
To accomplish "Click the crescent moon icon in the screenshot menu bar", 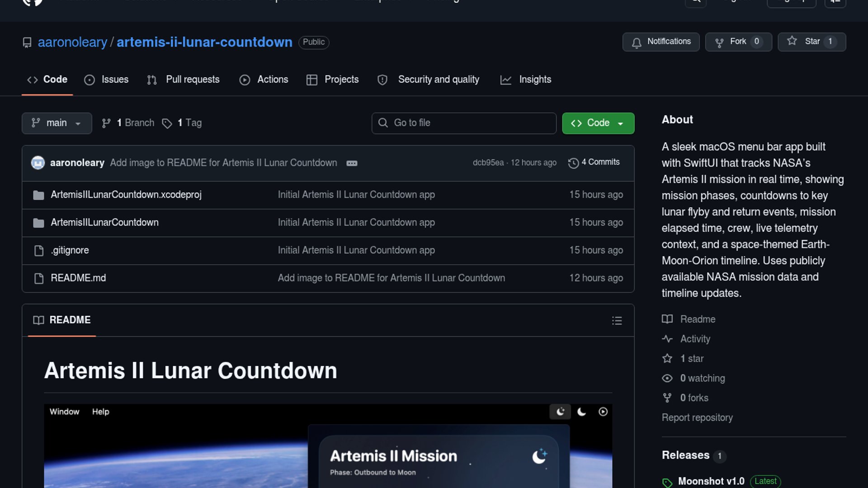I will click(x=582, y=412).
